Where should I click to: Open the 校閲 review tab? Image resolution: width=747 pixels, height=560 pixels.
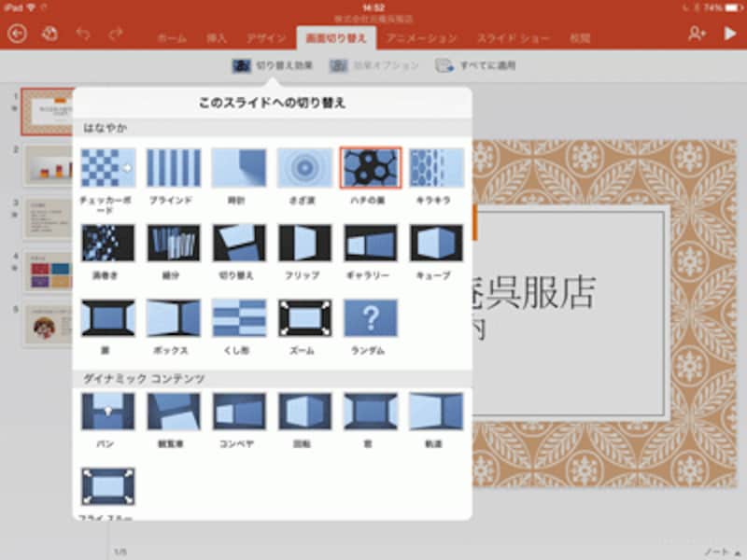[580, 38]
